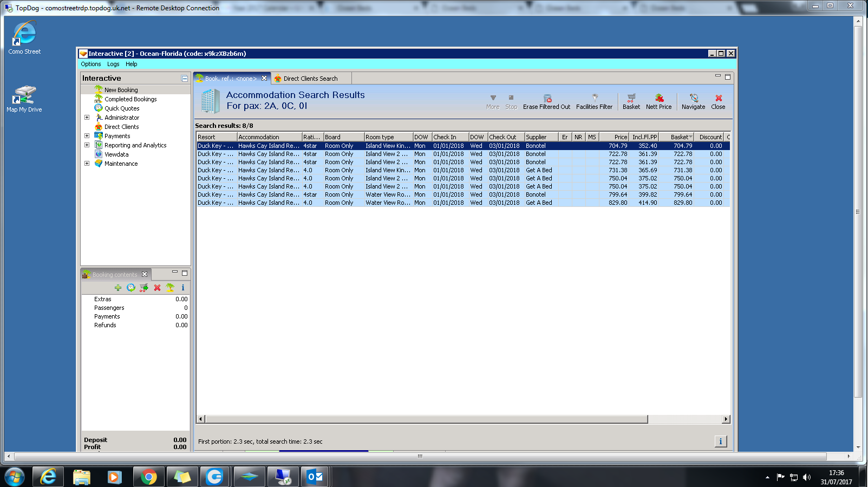The width and height of the screenshot is (868, 487).
Task: Sort by Resort column header
Action: [x=217, y=137]
